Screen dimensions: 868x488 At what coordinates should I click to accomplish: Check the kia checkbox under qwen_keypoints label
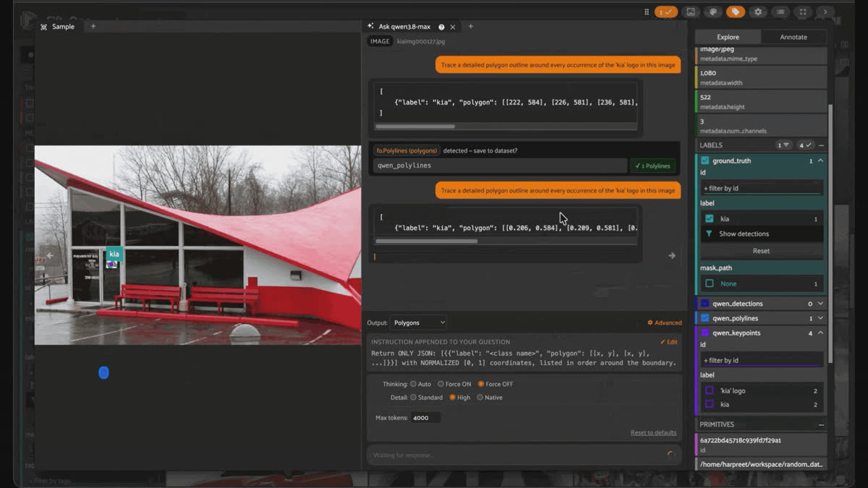tap(710, 404)
